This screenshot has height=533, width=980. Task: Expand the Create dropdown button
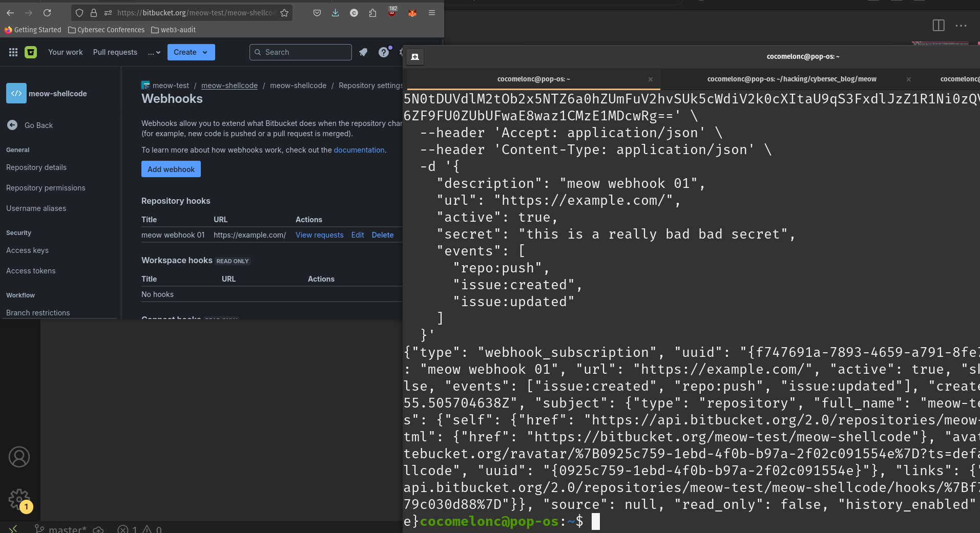click(191, 52)
